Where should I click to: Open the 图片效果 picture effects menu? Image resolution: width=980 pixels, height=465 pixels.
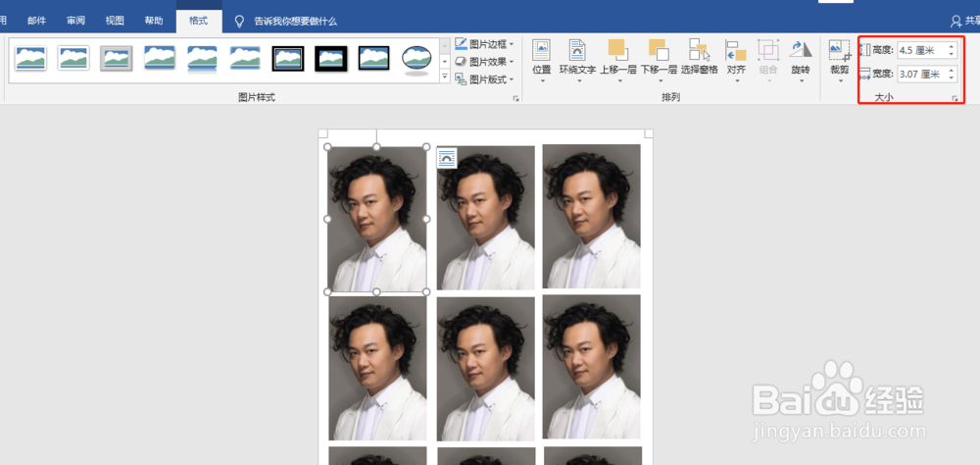tap(484, 62)
